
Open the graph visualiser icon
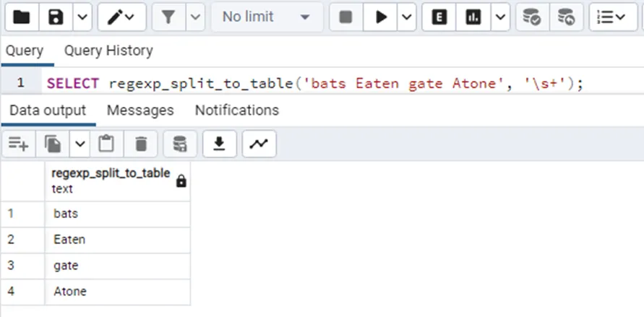click(258, 144)
